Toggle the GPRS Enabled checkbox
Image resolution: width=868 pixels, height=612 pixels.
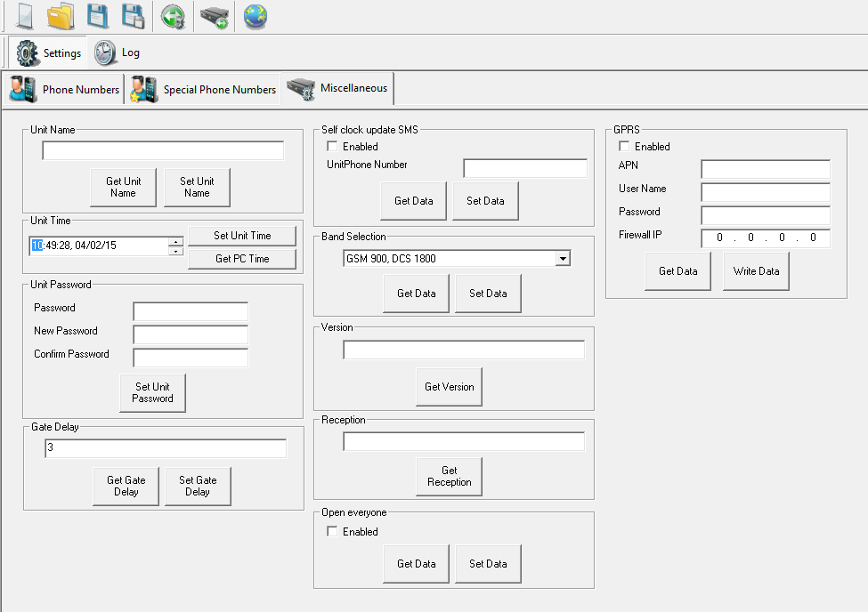625,147
